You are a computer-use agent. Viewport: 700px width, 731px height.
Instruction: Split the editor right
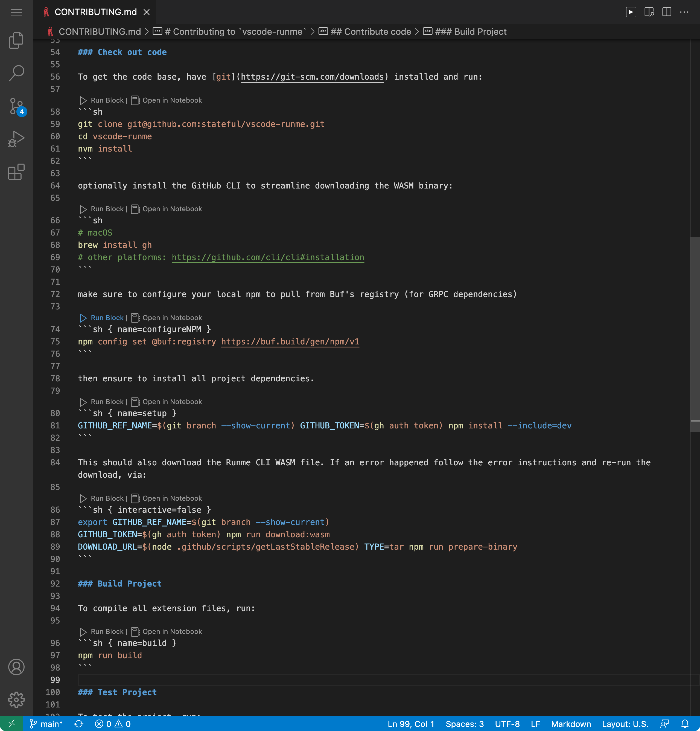[667, 12]
